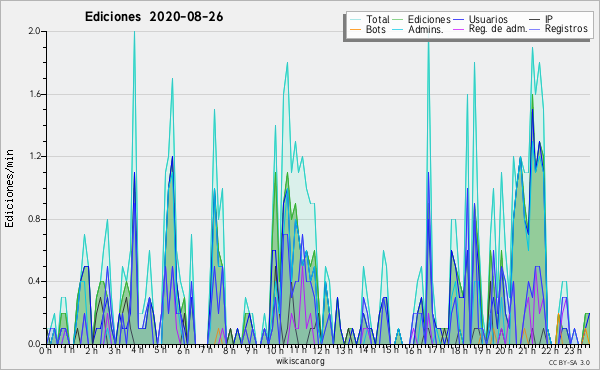Click the 0.4 value on the y-axis
600x370 pixels.
(x=35, y=281)
